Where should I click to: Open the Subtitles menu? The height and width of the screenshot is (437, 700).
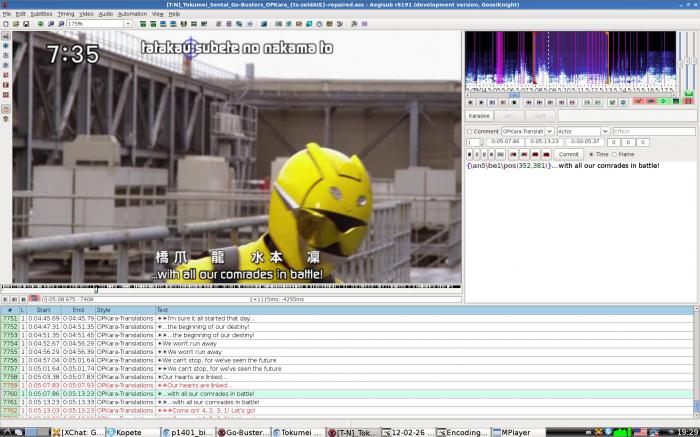[x=41, y=14]
